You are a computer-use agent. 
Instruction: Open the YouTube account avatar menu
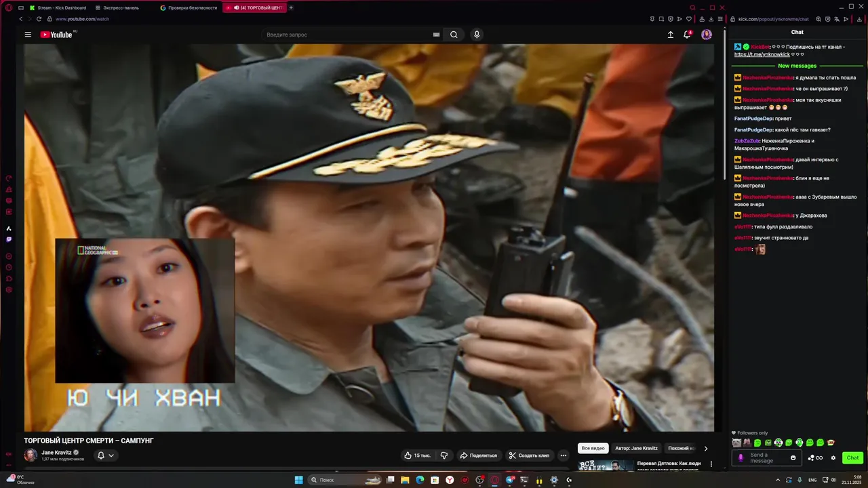point(707,35)
